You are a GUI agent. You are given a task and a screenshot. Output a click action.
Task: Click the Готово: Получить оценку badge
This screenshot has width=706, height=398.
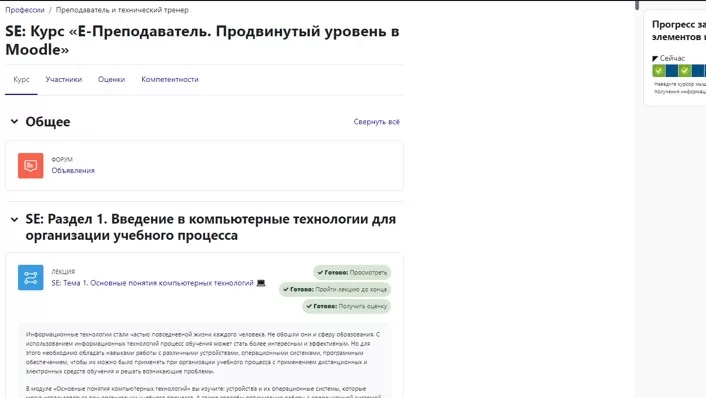coord(347,306)
